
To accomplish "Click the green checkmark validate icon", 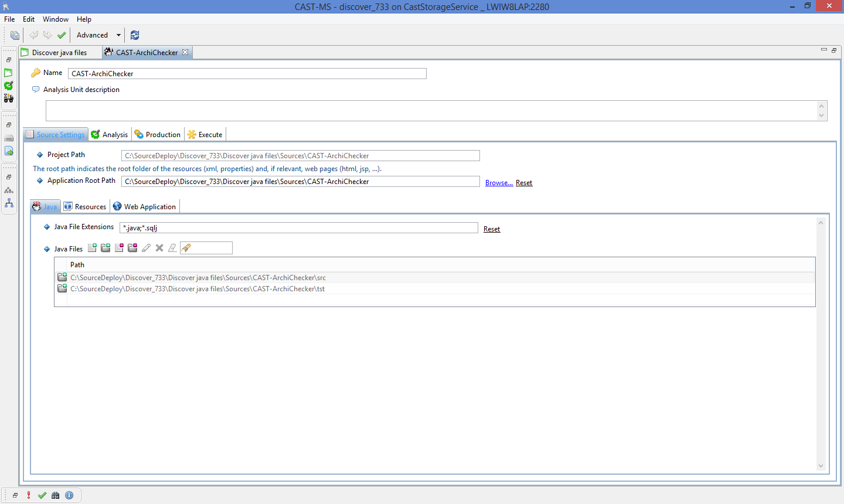I will 62,35.
